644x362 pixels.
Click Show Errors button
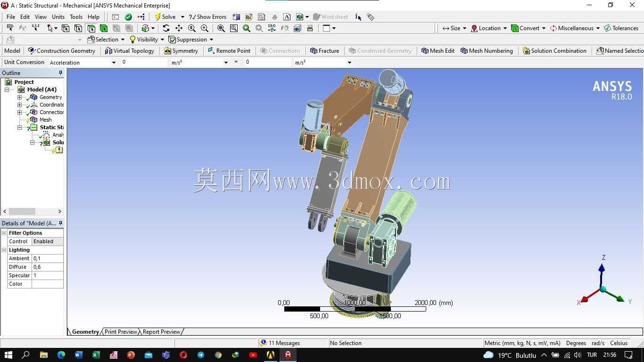pos(207,17)
